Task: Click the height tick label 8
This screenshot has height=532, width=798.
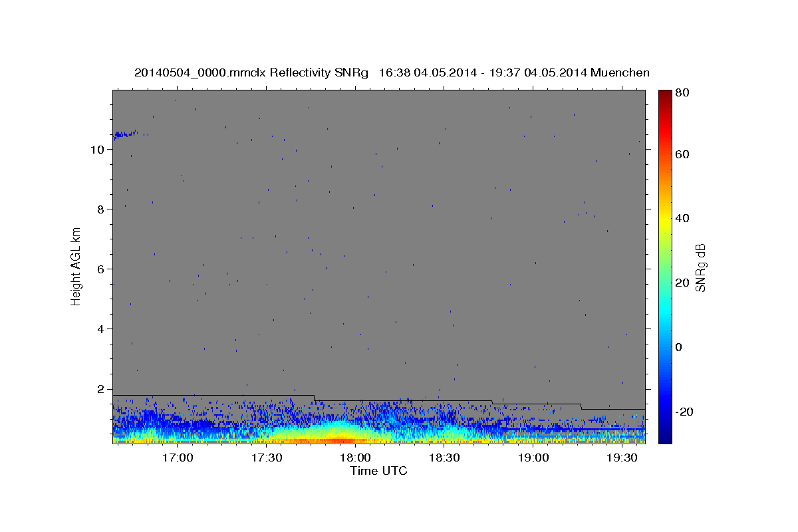Action: (100, 209)
